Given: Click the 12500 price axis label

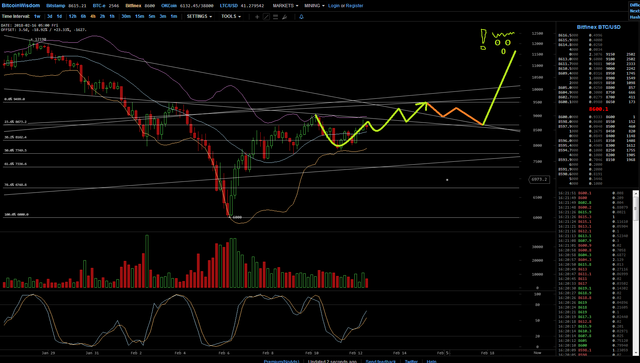Looking at the screenshot, I should (x=537, y=33).
